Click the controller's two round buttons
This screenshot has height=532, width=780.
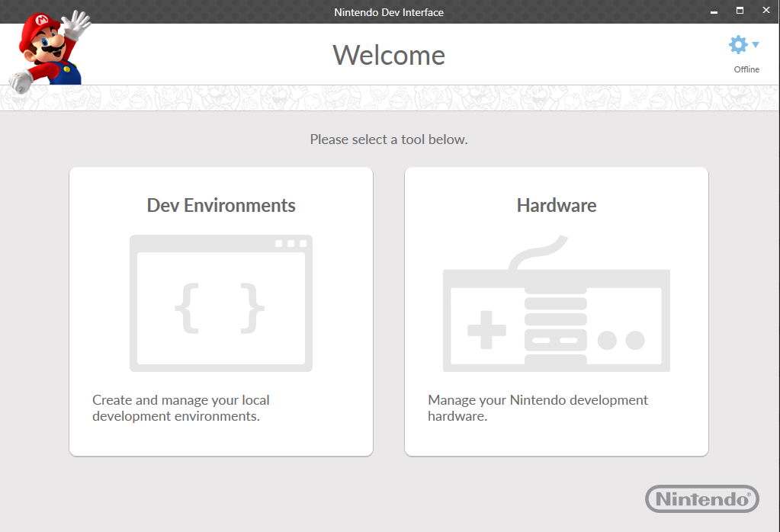click(621, 341)
